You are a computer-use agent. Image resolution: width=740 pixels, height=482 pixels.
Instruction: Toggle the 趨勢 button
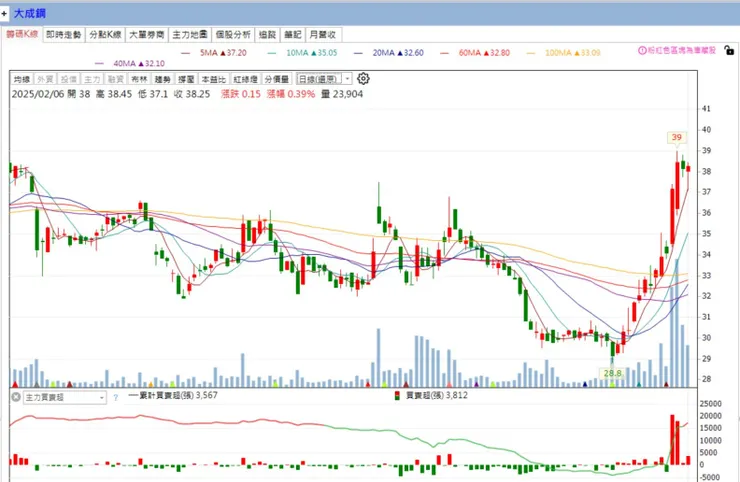pyautogui.click(x=163, y=79)
